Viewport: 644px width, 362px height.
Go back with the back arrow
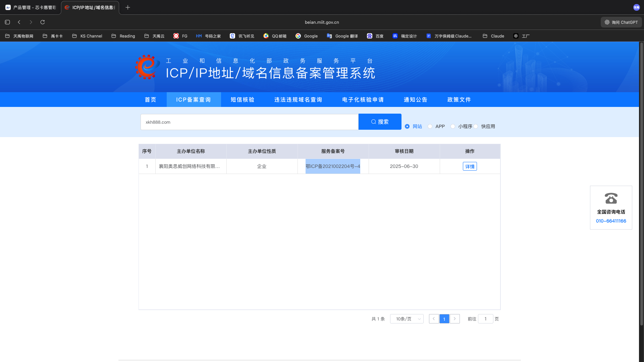pyautogui.click(x=19, y=22)
